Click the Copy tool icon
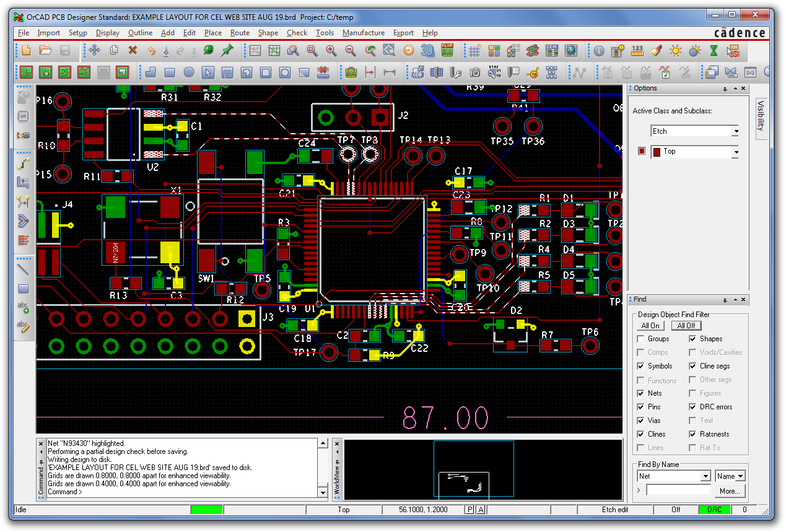 114,50
